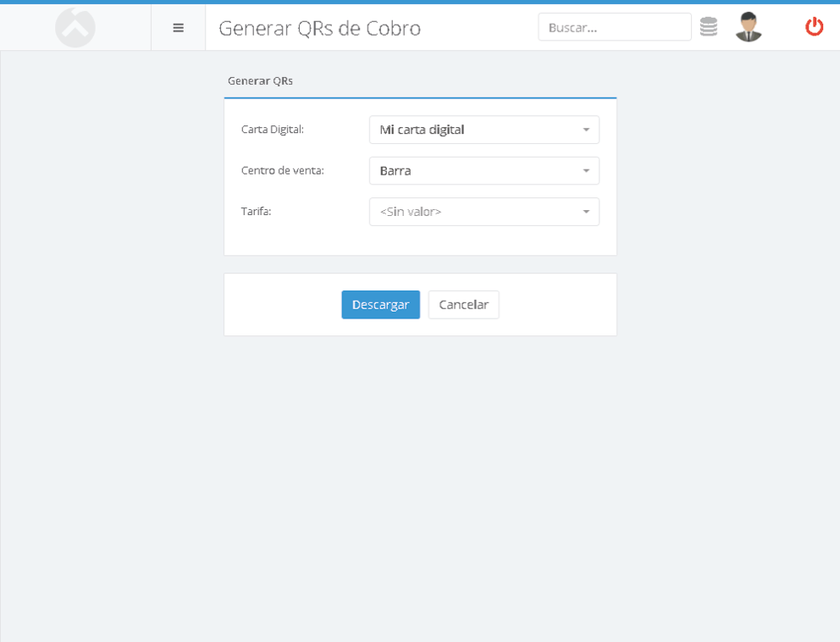This screenshot has height=642, width=840.
Task: Click the app logo in the header
Action: [x=75, y=27]
